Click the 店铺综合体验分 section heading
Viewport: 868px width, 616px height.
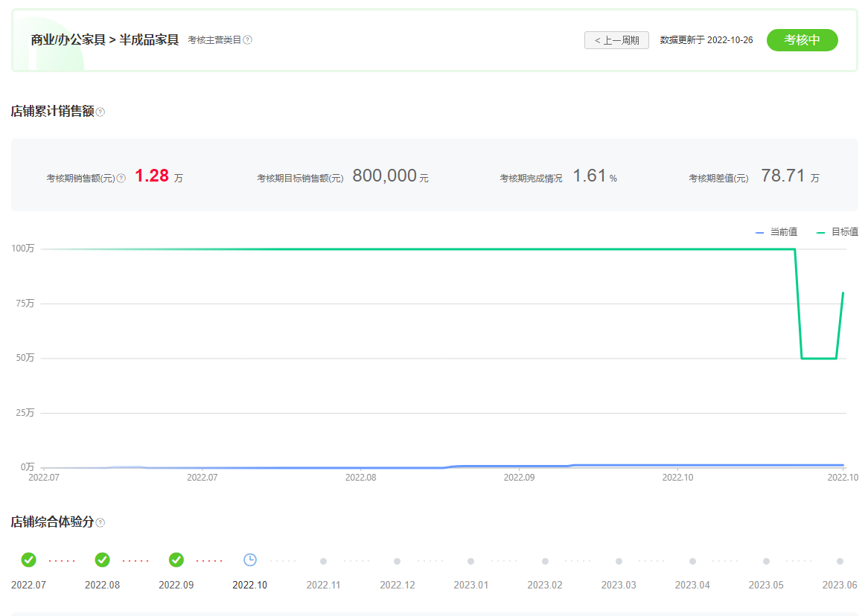click(x=53, y=522)
